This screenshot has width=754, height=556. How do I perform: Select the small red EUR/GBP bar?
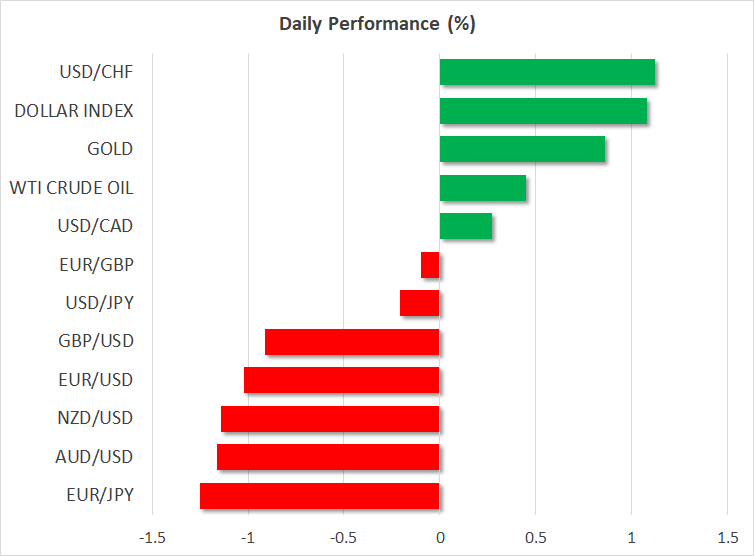tap(430, 265)
